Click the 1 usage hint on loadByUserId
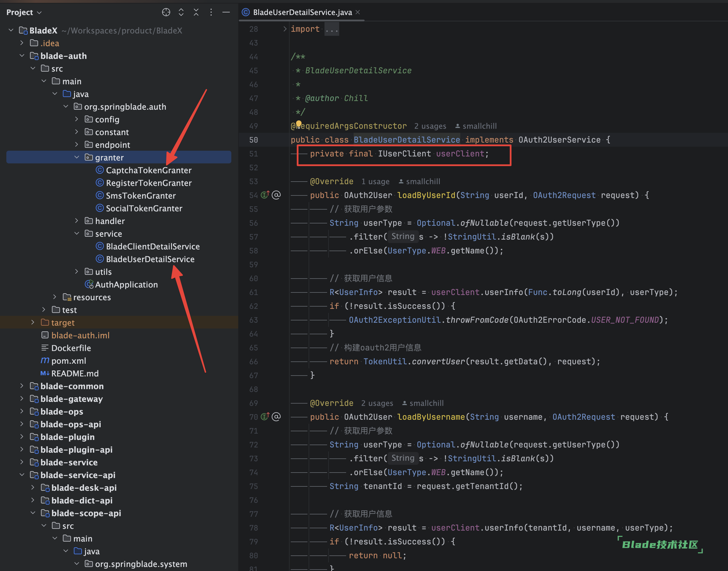The width and height of the screenshot is (728, 571). click(x=375, y=182)
